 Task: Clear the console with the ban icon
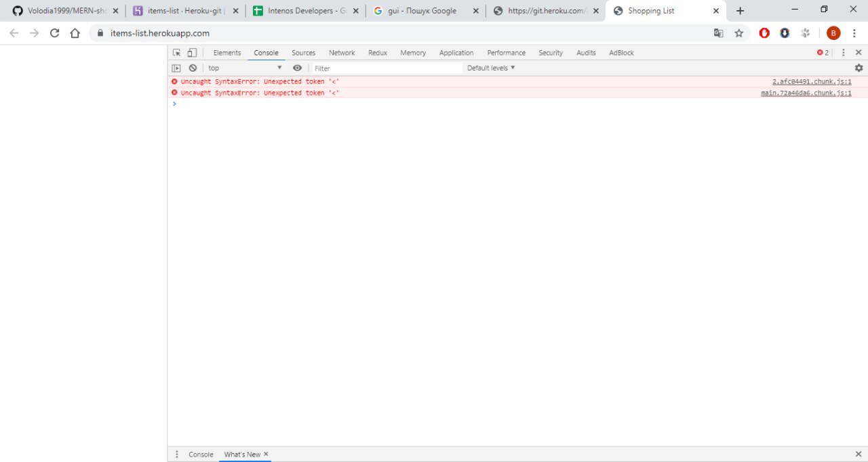(193, 68)
